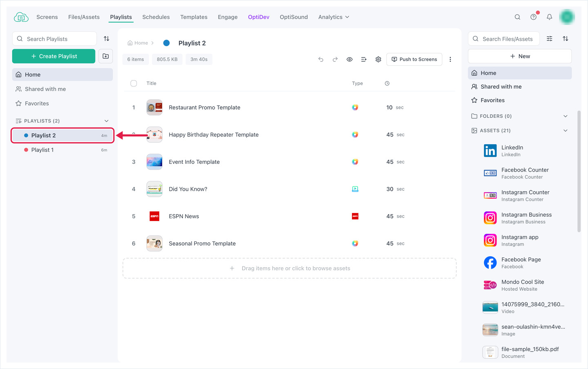Click the red dot of Playlist 1

click(x=26, y=150)
